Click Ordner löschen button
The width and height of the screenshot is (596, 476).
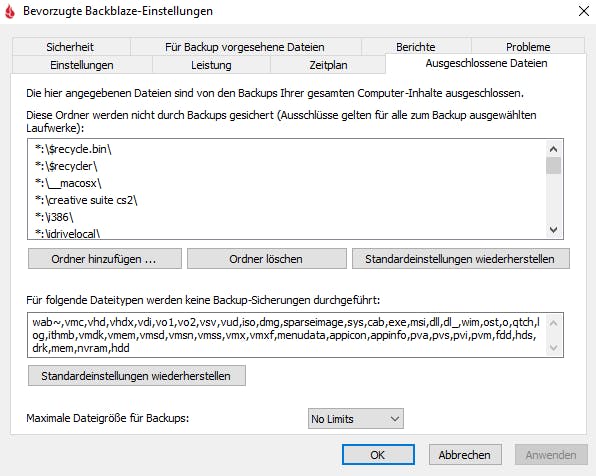click(x=266, y=259)
